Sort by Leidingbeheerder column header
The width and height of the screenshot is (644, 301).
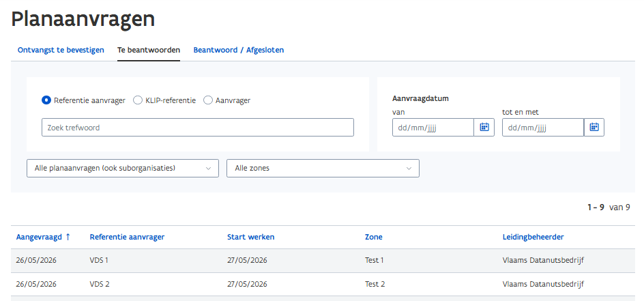(533, 237)
